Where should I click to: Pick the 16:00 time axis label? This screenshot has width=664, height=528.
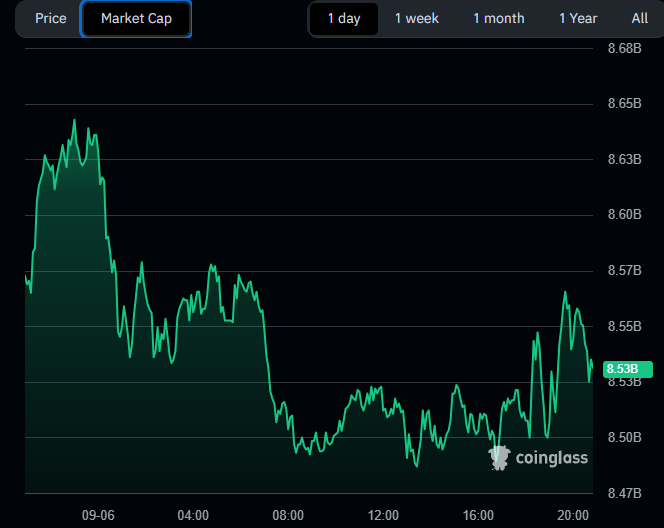click(478, 515)
